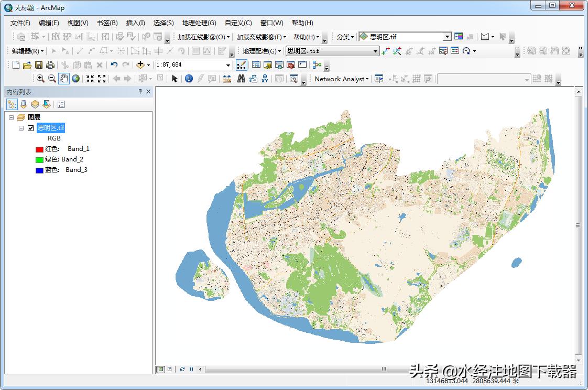Activate the Pan hand tool
Screen dimensions: 588x390
pyautogui.click(x=64, y=79)
